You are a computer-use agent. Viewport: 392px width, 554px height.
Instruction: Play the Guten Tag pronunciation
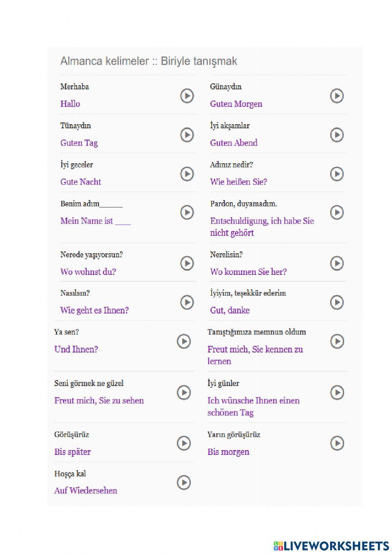click(x=187, y=135)
